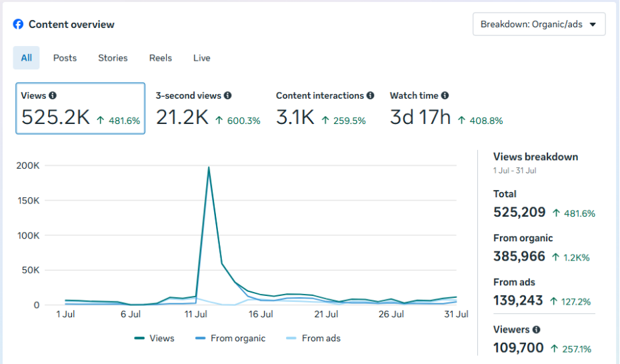
Task: Open info icon beside Views metric
Action: click(53, 95)
